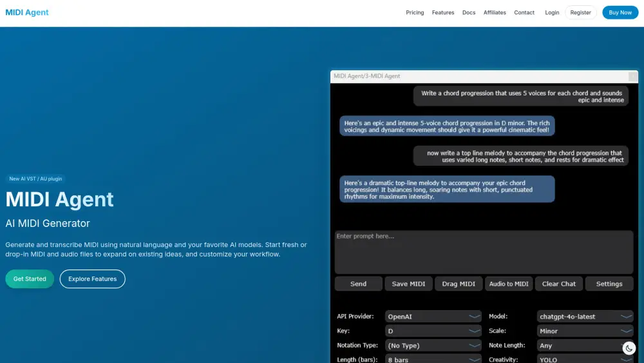
Task: Toggle dark mode moon icon
Action: coord(629,348)
